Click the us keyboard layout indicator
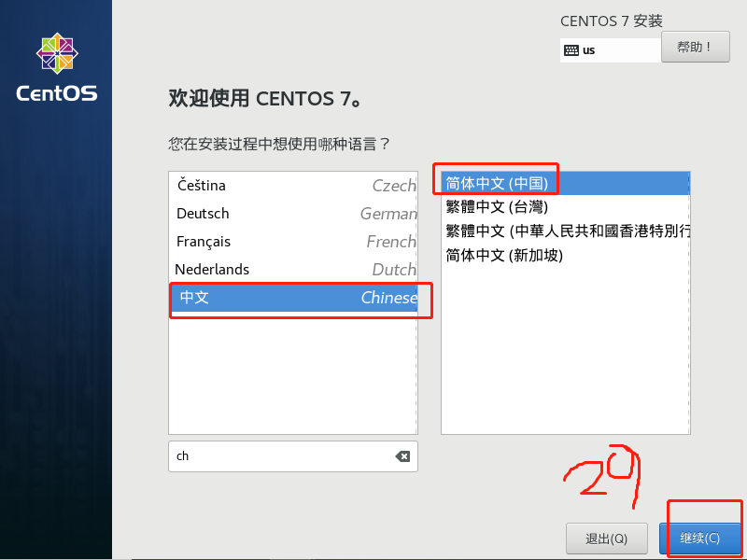Image resolution: width=747 pixels, height=560 pixels. tap(589, 50)
